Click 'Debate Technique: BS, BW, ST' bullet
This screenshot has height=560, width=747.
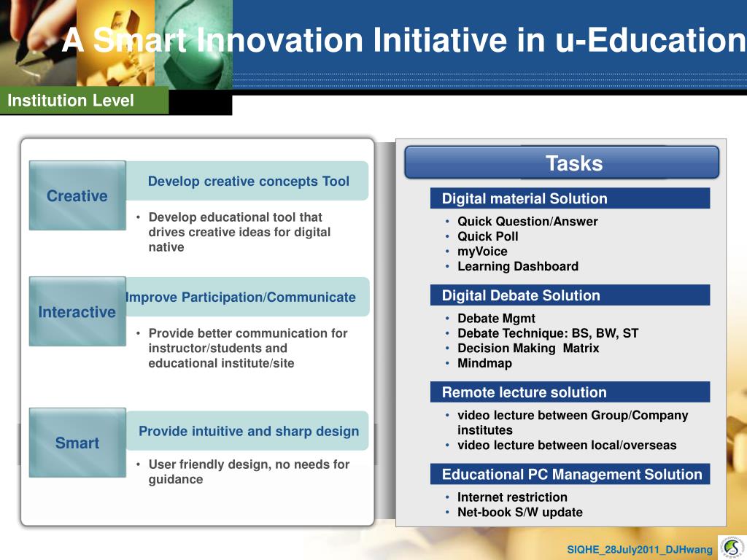[548, 332]
